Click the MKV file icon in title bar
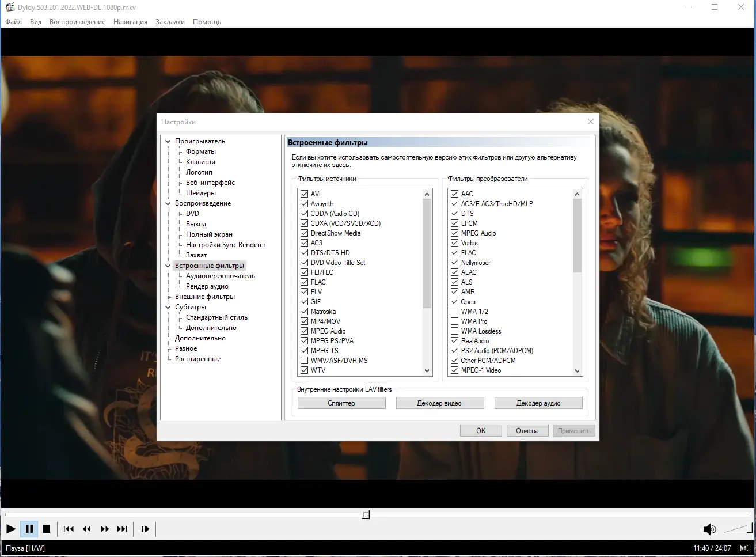The height and width of the screenshot is (557, 756). (10, 7)
